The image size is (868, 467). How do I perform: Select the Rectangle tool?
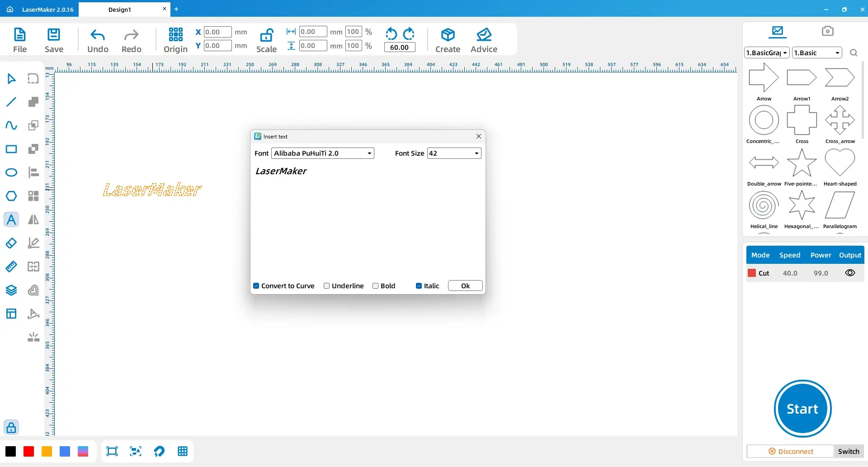tap(11, 149)
